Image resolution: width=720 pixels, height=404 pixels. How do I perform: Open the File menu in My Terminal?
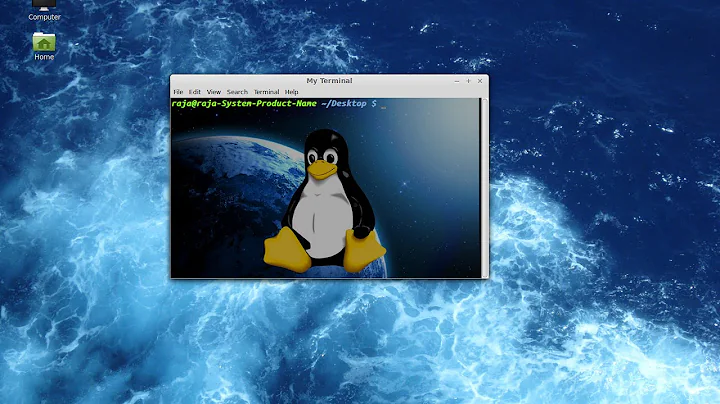[x=178, y=92]
